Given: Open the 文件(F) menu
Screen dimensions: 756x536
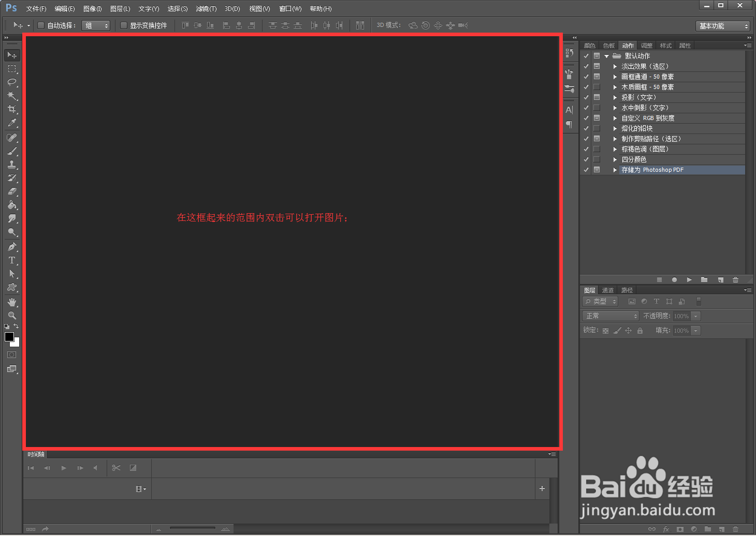Looking at the screenshot, I should 36,9.
